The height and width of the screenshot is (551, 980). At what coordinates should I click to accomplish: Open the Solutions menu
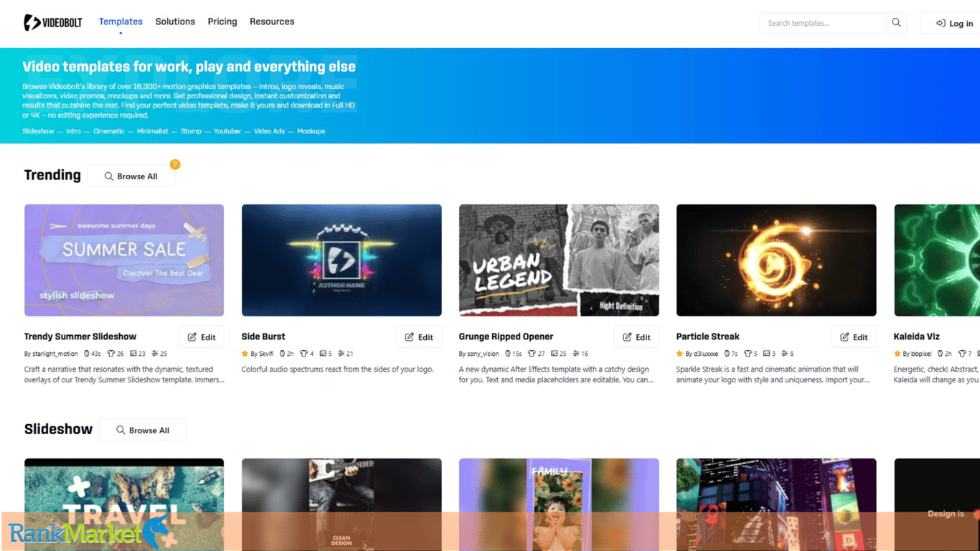point(175,22)
